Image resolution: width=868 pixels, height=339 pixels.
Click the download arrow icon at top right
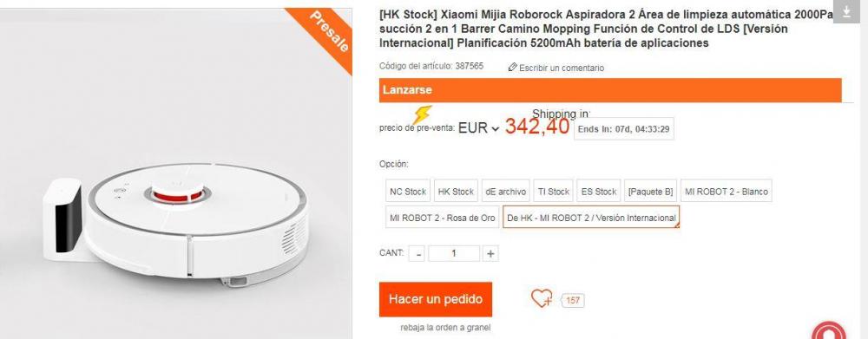(845, 12)
